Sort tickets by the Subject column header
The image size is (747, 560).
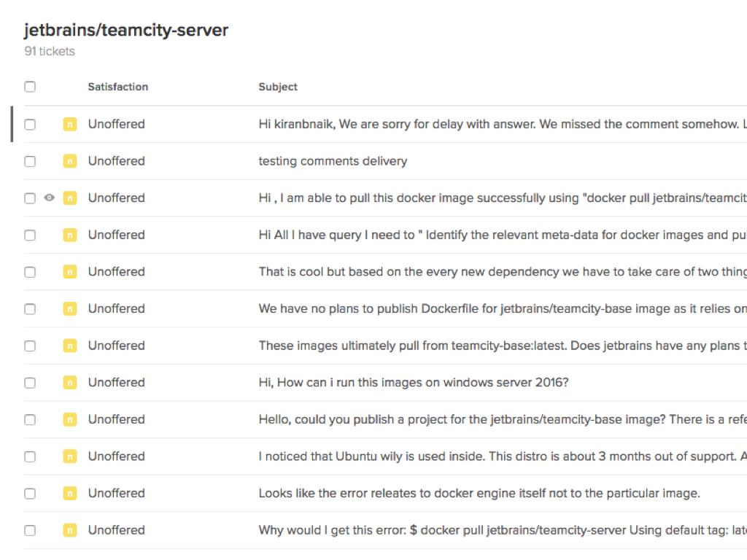click(x=278, y=87)
